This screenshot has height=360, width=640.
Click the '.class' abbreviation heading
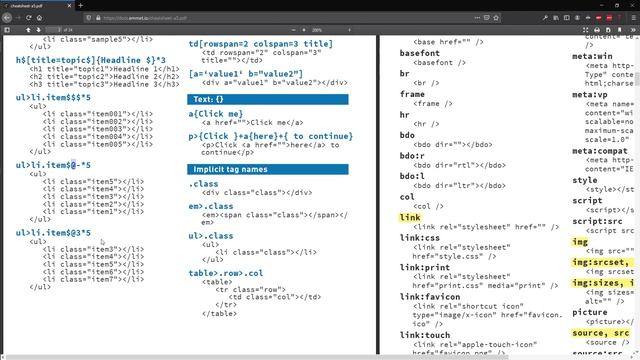203,184
